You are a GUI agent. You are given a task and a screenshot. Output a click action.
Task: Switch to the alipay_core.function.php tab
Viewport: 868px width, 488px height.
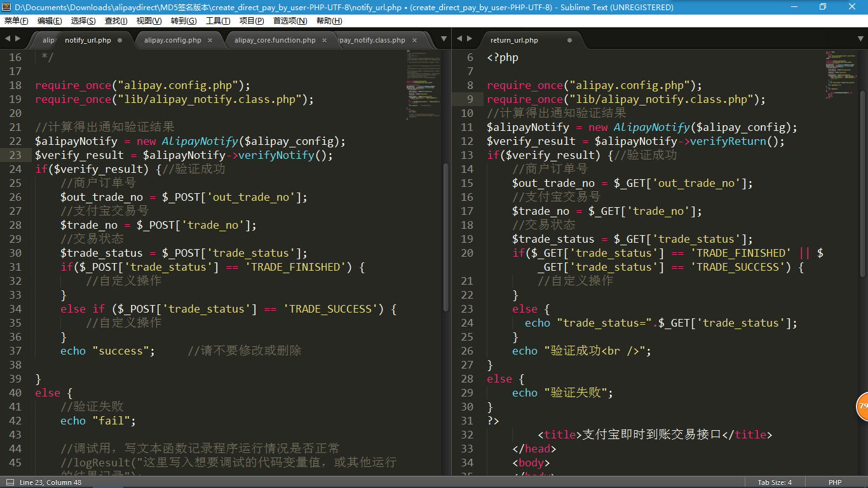tap(275, 40)
